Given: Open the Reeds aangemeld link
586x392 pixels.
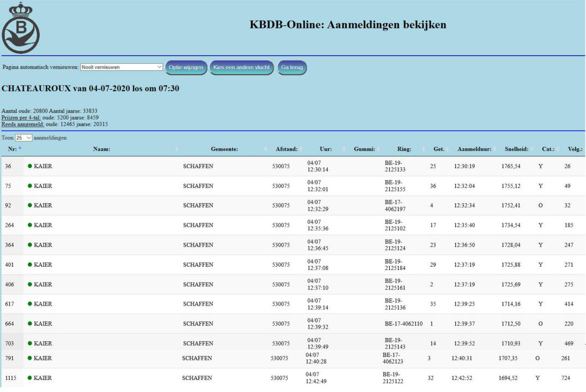Looking at the screenshot, I should (x=23, y=124).
